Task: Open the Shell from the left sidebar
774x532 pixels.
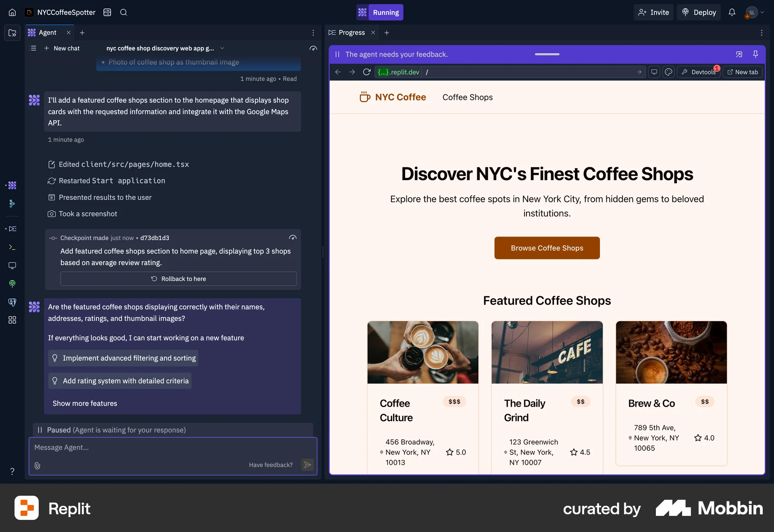Action: pyautogui.click(x=12, y=247)
